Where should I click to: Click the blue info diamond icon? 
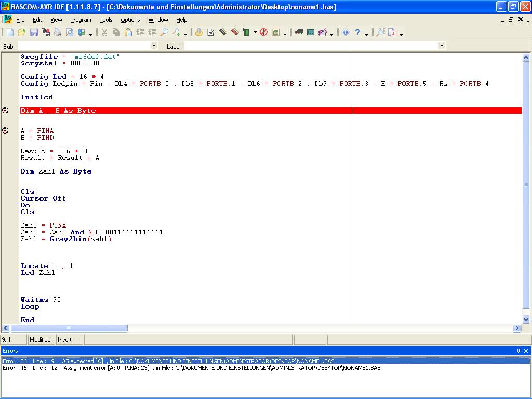pyautogui.click(x=345, y=32)
